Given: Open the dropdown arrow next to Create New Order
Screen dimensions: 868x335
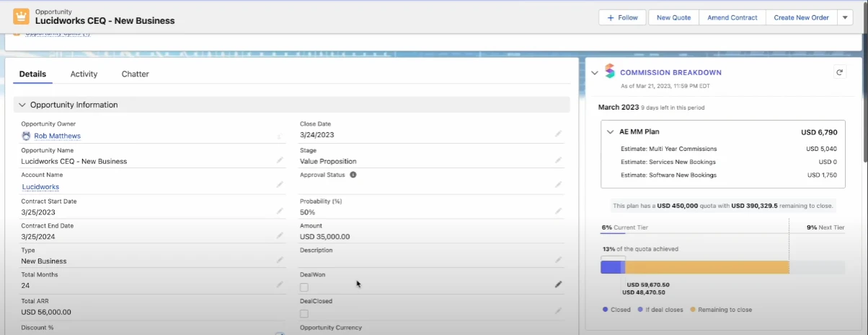Looking at the screenshot, I should [x=846, y=17].
